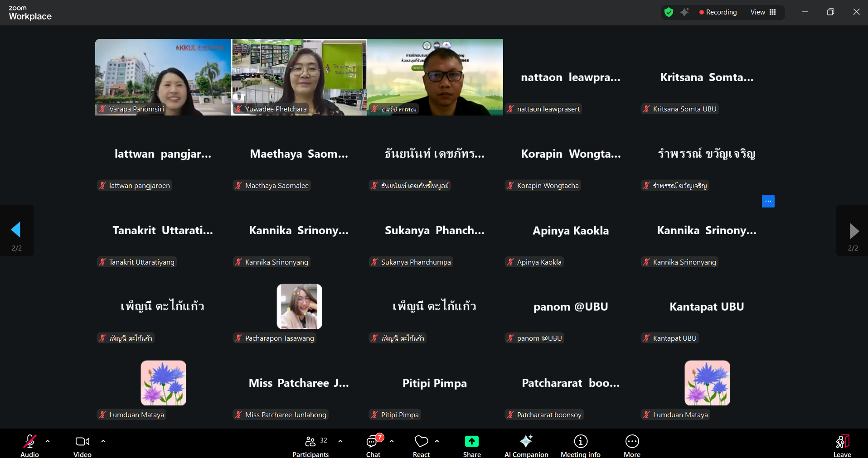Viewport: 868px width, 458px height.
Task: Expand the arrow next to Participants
Action: pyautogui.click(x=340, y=441)
